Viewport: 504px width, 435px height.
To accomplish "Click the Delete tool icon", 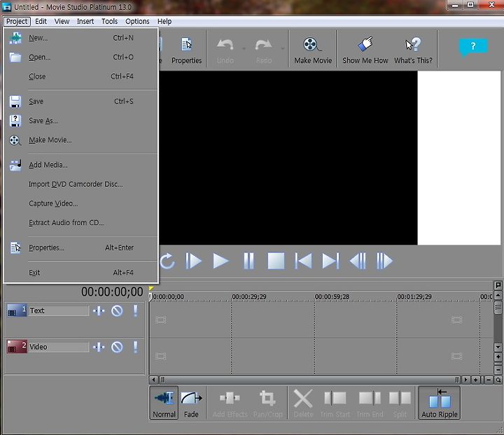I will tap(303, 404).
